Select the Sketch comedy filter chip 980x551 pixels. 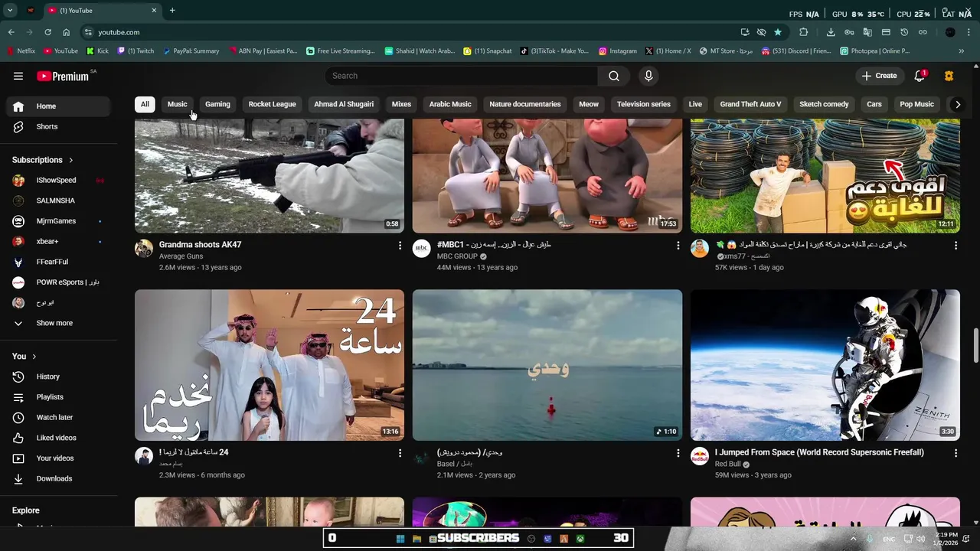tap(824, 104)
